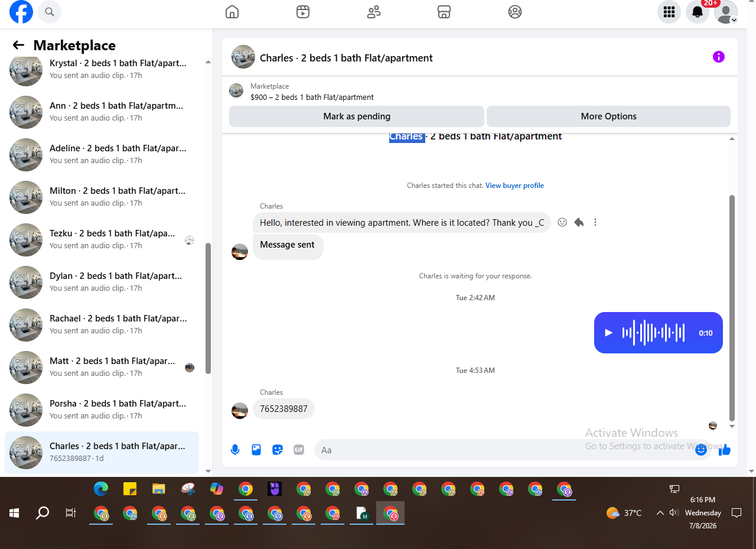The height and width of the screenshot is (549, 756).
Task: Open View buyer profile link
Action: (514, 186)
